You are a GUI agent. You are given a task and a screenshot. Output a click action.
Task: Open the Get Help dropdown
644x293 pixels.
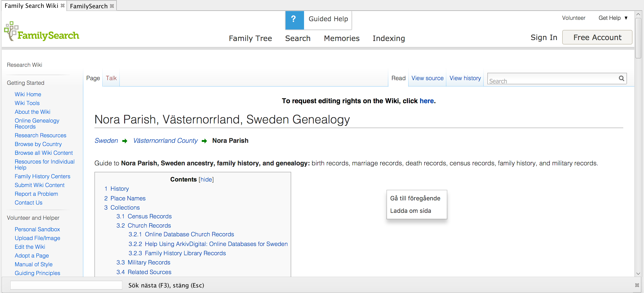point(612,18)
